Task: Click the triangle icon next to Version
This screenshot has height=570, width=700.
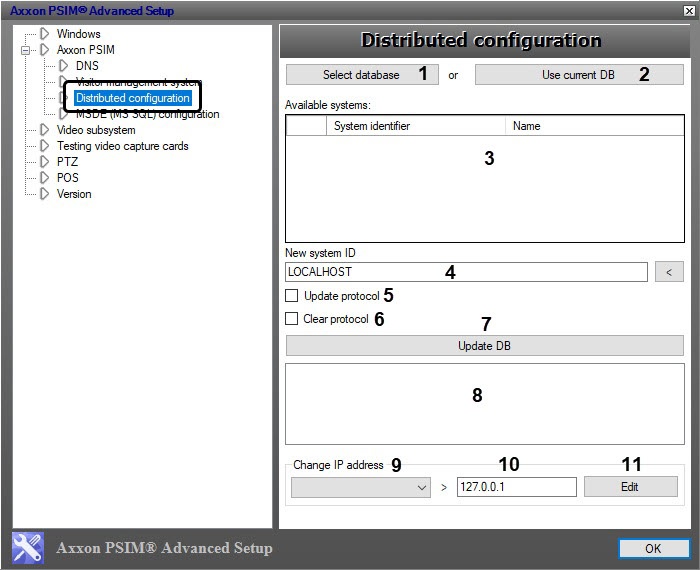Action: pyautogui.click(x=45, y=194)
